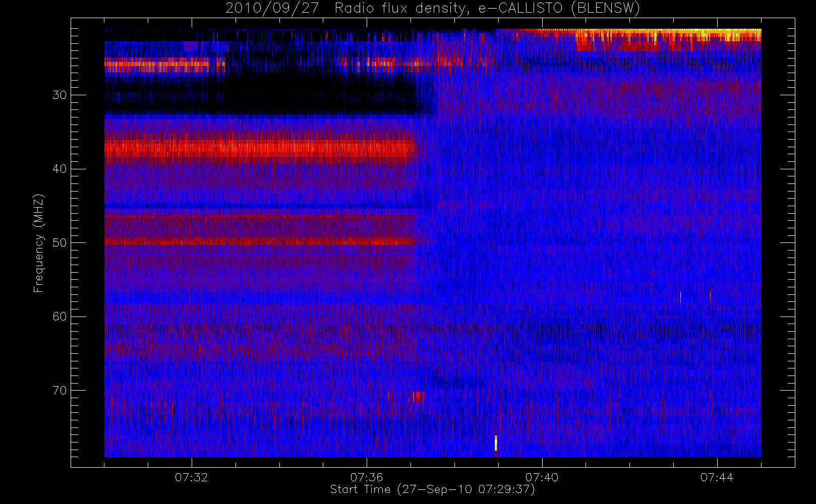Click the 'Start Time (27-Sep-10 07:29:37)' label

click(432, 489)
